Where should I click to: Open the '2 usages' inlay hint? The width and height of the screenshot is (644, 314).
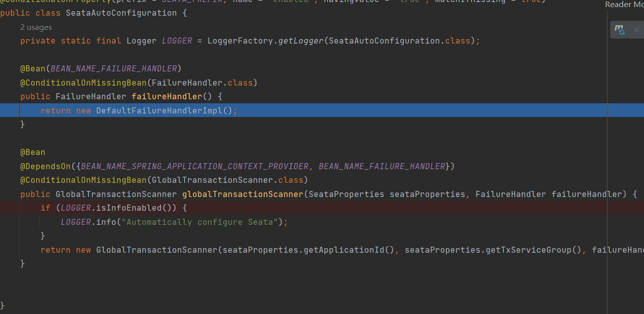click(36, 27)
